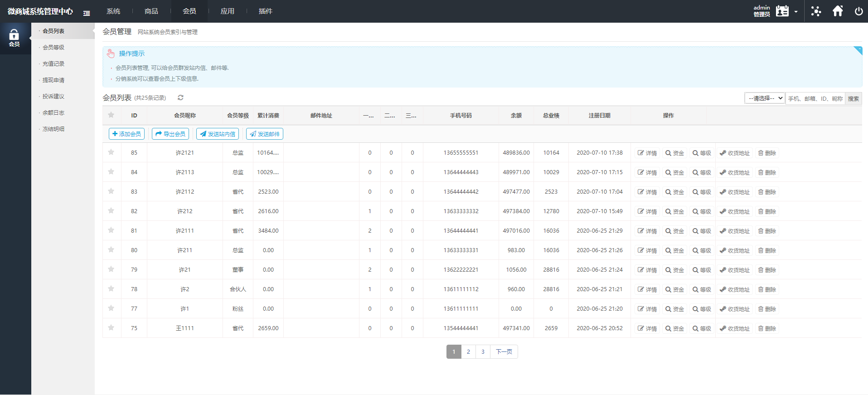Click the 导出会员 export button
This screenshot has width=868, height=395.
[x=170, y=134]
